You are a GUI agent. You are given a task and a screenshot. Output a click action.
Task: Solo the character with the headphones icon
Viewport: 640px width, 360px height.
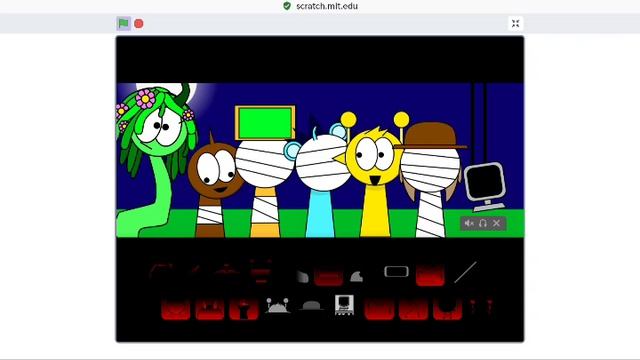(x=483, y=223)
